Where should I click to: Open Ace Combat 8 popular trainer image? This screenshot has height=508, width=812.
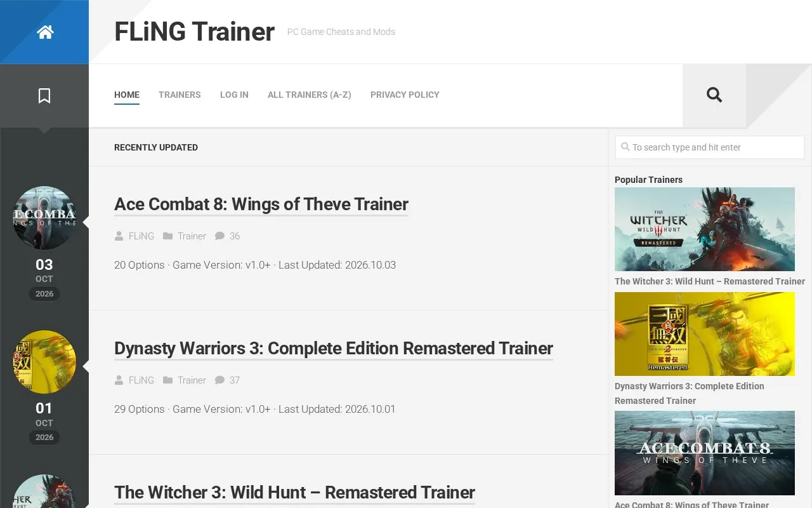click(705, 453)
